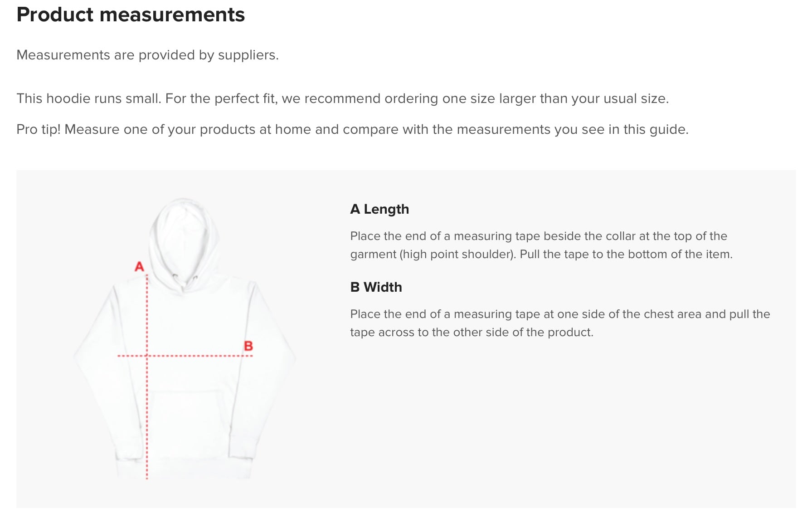
Task: Click the intersection of the red dotted lines
Action: [147, 356]
